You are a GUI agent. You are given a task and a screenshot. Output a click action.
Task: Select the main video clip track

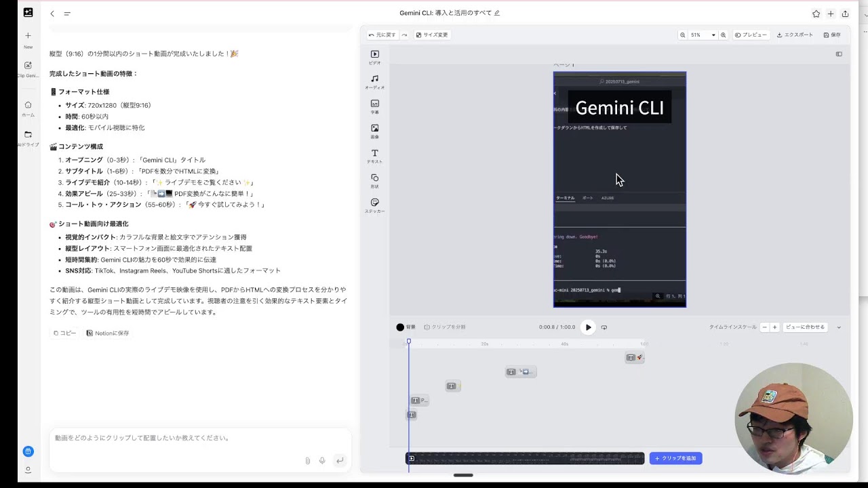click(x=525, y=458)
